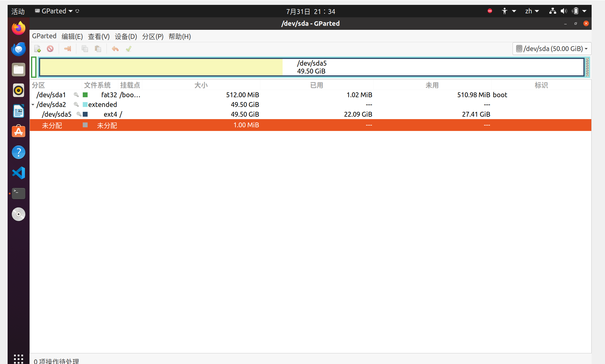Sort by the 大小 column header
This screenshot has height=364, width=605.
click(201, 85)
